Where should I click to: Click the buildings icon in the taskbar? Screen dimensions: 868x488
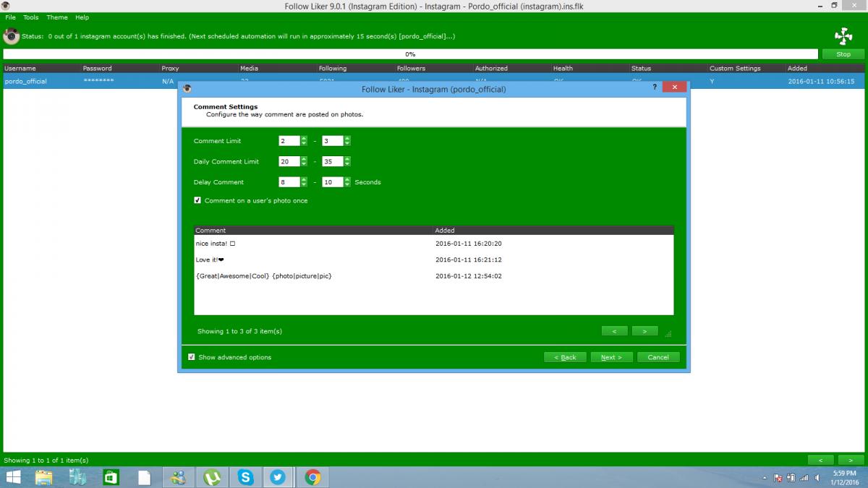point(77,477)
